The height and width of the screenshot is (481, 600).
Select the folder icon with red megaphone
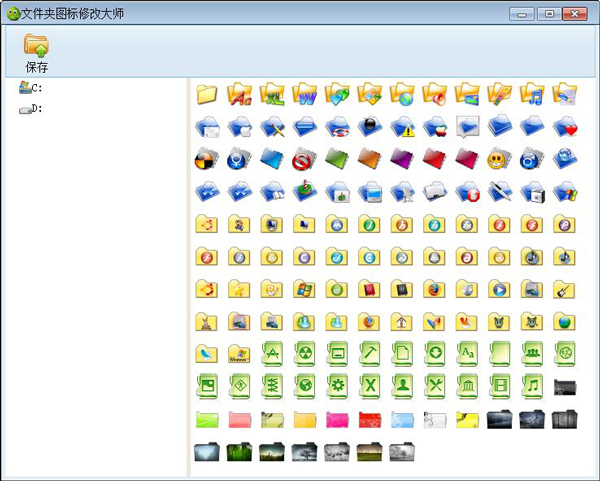(x=434, y=94)
